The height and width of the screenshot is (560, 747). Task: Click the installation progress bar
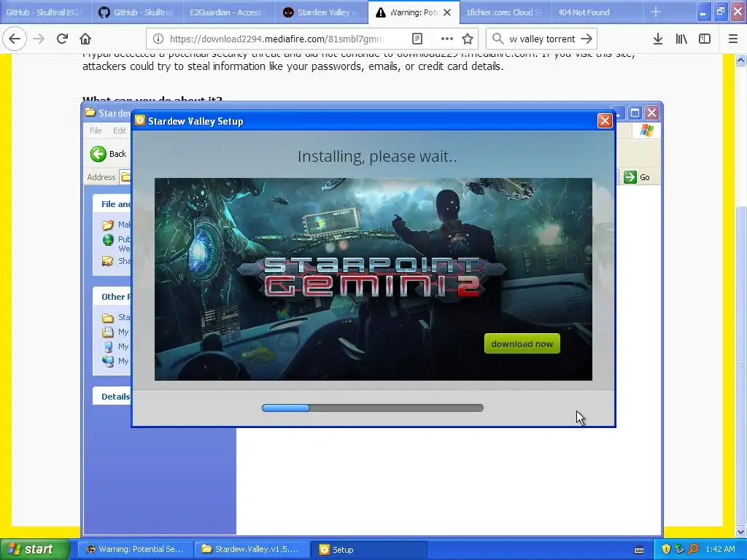(x=373, y=408)
